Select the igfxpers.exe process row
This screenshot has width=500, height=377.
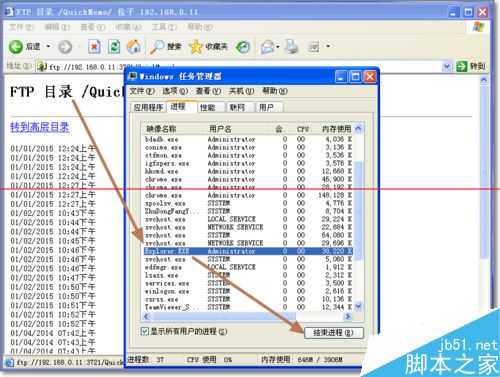[248, 163]
